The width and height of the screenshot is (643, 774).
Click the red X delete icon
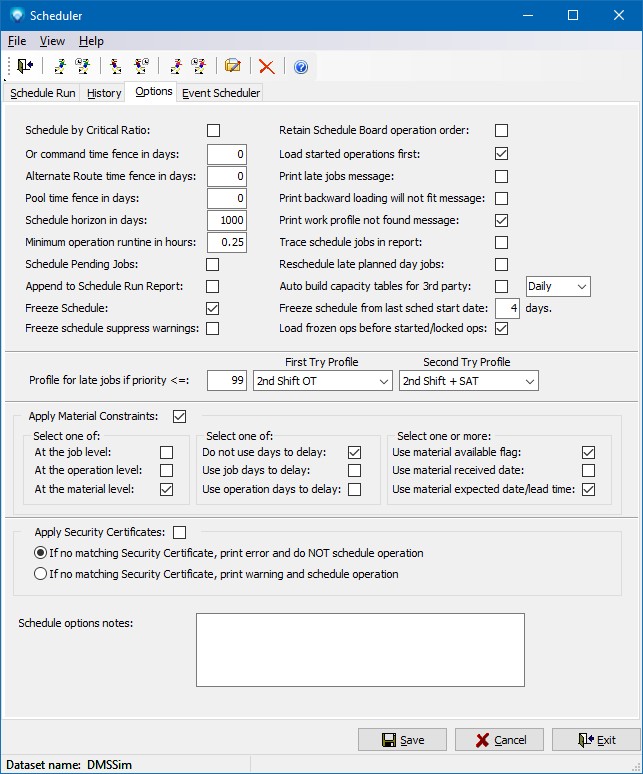pyautogui.click(x=266, y=66)
